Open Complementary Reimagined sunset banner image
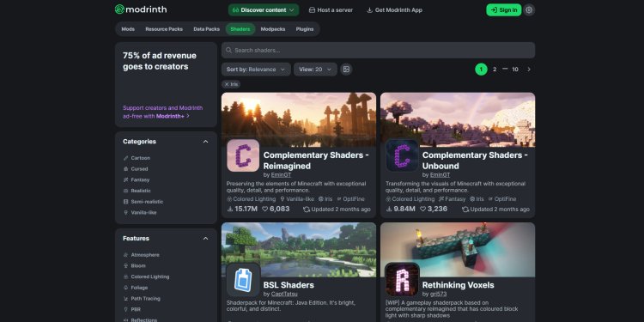The width and height of the screenshot is (644, 322). [299, 119]
